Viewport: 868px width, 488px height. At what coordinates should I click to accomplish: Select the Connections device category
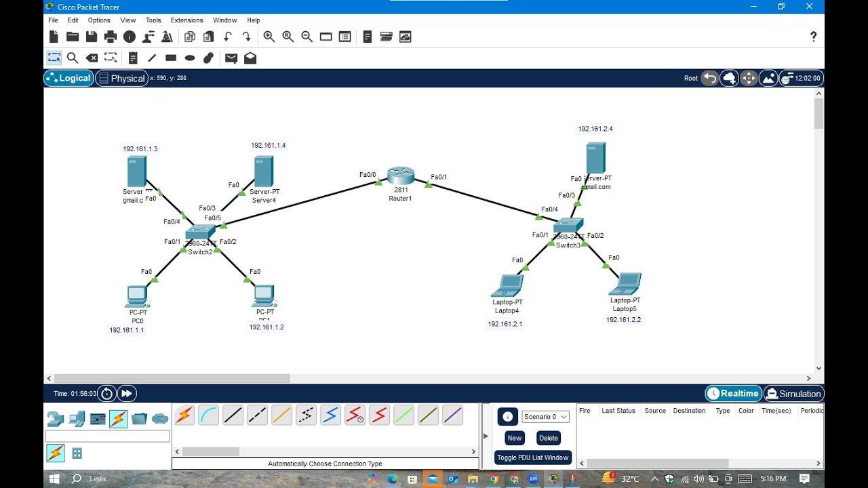click(x=118, y=419)
